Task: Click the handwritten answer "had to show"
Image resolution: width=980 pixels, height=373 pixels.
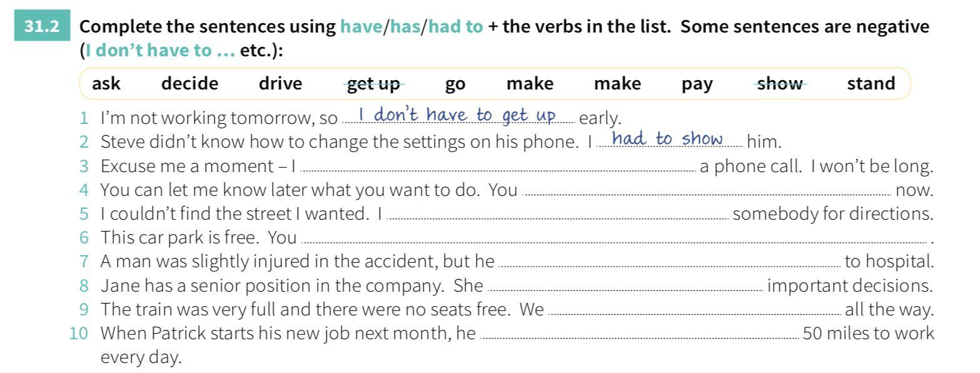Action: tap(667, 139)
